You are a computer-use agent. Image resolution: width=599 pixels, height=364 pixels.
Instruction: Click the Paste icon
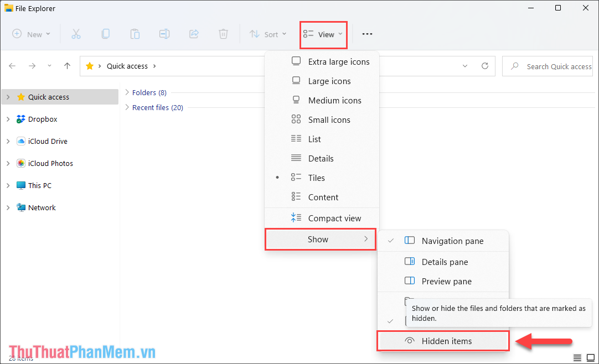[x=135, y=34]
